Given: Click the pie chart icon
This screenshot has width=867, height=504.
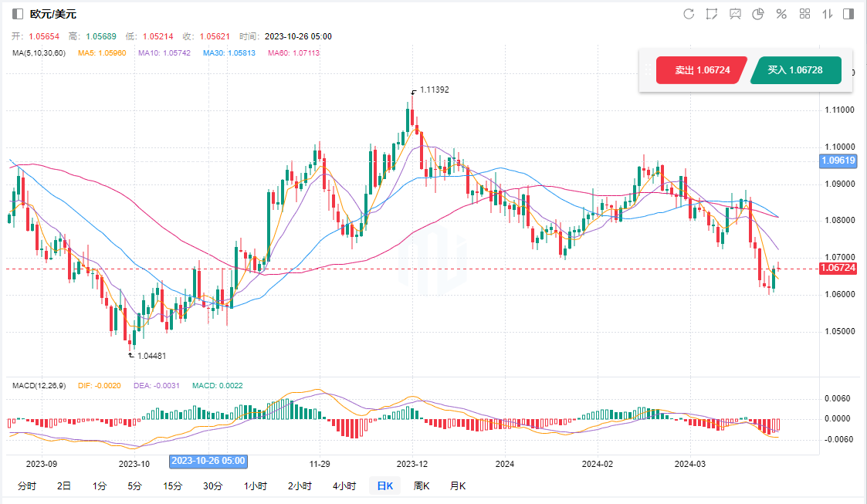Looking at the screenshot, I should [758, 14].
